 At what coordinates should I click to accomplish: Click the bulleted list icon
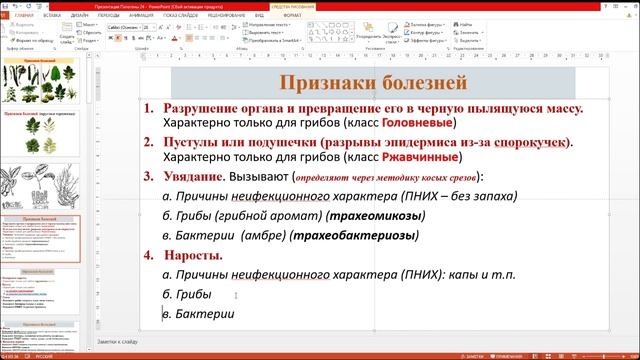[189, 27]
